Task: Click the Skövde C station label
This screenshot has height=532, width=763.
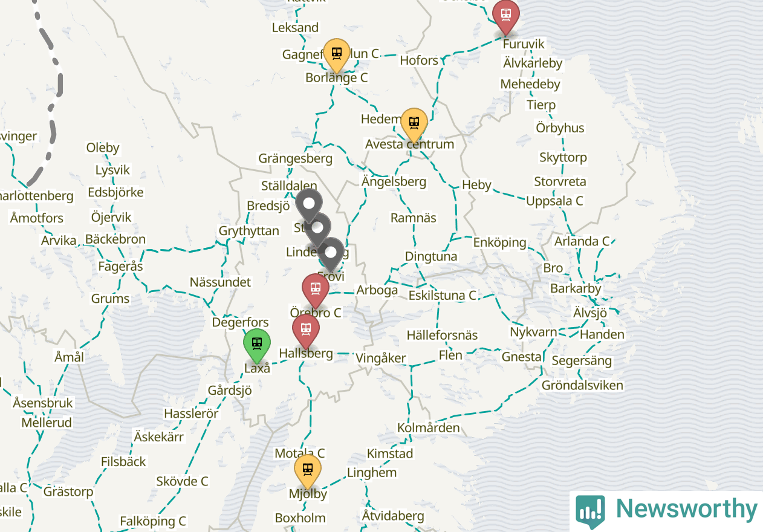Action: (x=182, y=481)
